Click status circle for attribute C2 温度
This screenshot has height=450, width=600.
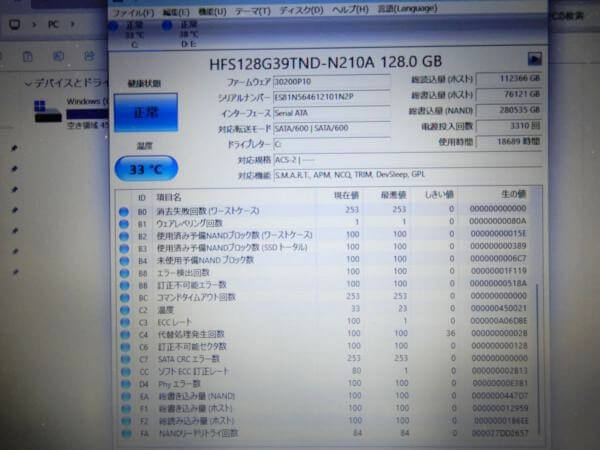124,309
